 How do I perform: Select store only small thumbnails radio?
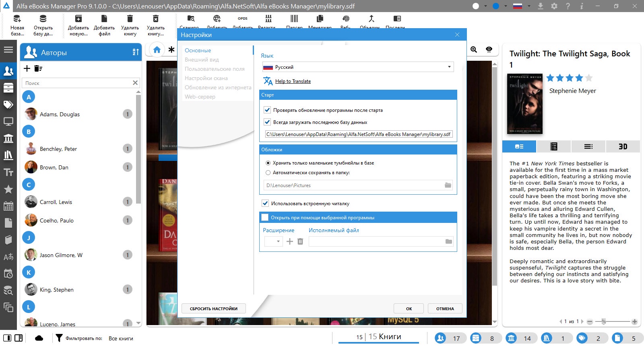click(268, 163)
